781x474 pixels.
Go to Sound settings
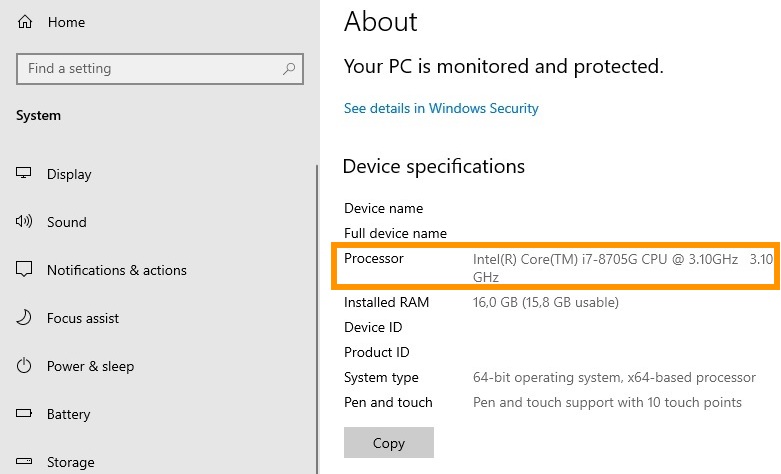[67, 222]
